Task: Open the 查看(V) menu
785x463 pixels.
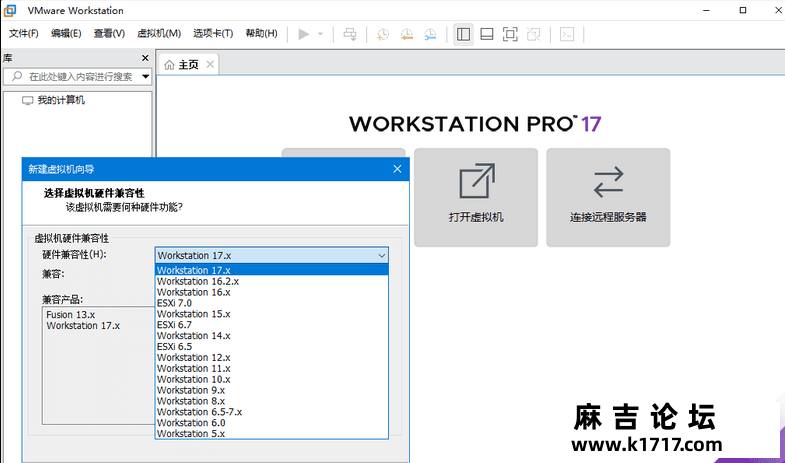Action: click(x=109, y=34)
